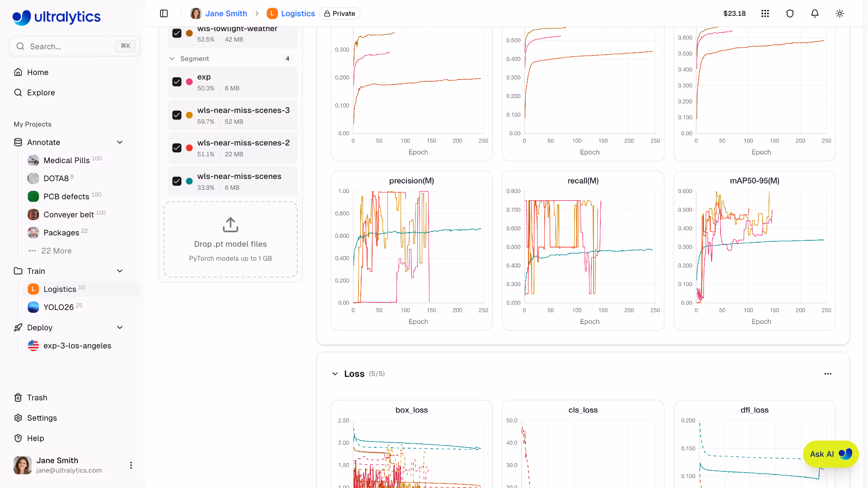
Task: Click the precision(M) chart
Action: pyautogui.click(x=411, y=251)
